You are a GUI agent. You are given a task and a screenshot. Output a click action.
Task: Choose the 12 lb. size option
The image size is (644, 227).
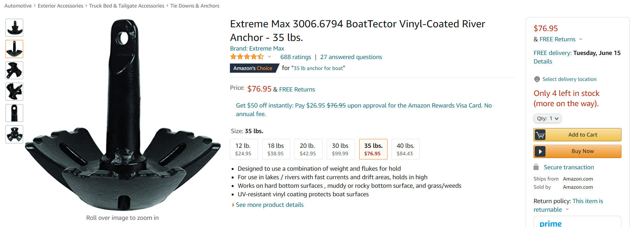[244, 149]
